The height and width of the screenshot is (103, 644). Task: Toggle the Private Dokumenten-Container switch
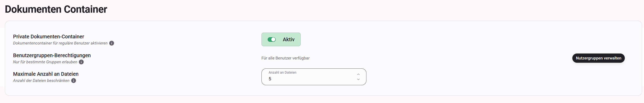271,39
